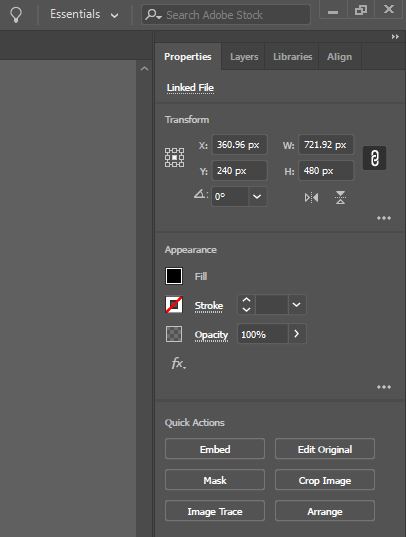Screen dimensions: 406x537
Task: Click the Opacity 100% field
Action: click(263, 334)
